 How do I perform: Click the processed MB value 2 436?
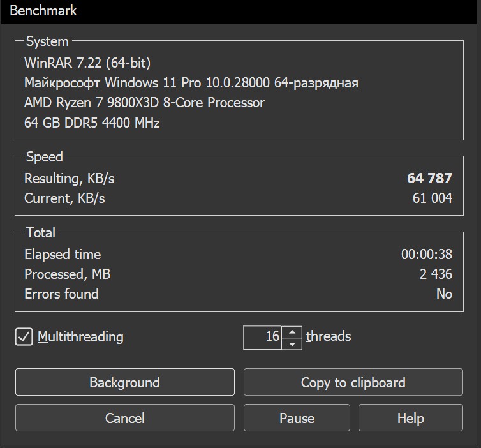436,274
